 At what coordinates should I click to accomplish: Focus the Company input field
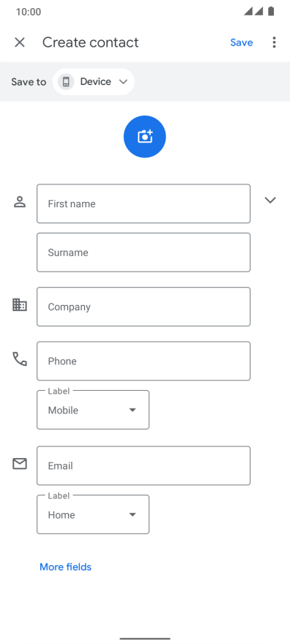click(x=144, y=307)
